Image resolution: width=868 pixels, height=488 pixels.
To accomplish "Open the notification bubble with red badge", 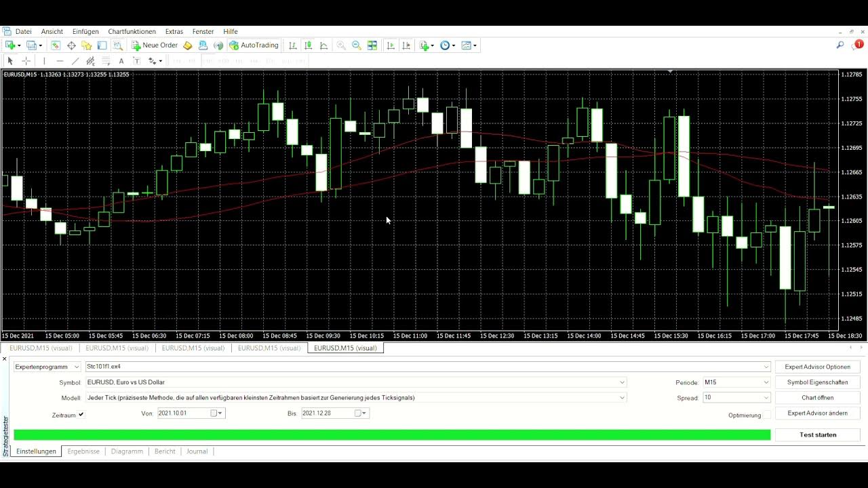I will [859, 45].
